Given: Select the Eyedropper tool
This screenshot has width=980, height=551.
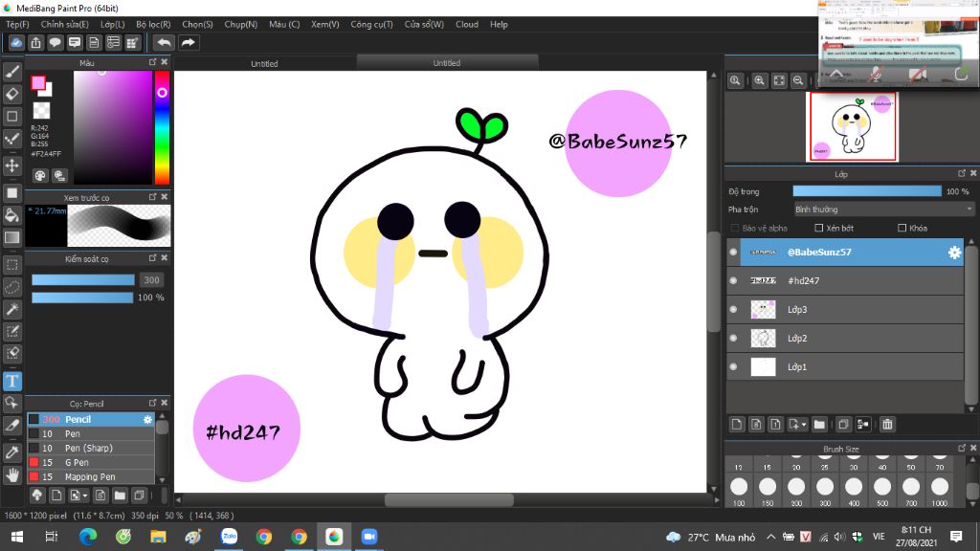Looking at the screenshot, I should point(12,452).
